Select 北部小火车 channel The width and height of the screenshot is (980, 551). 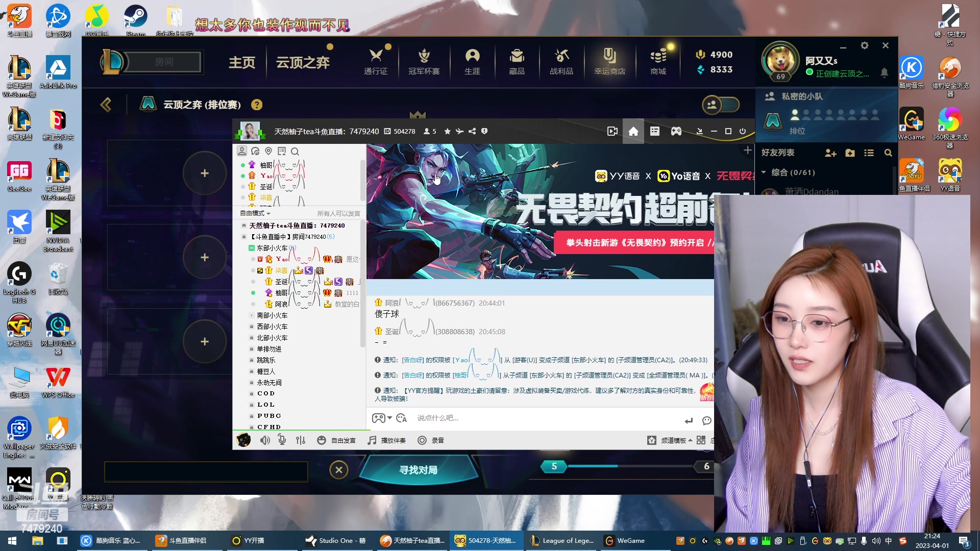pos(272,338)
